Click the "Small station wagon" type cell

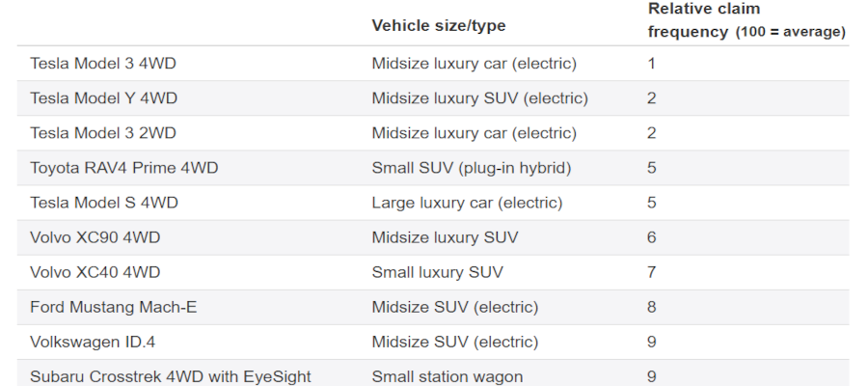447,376
